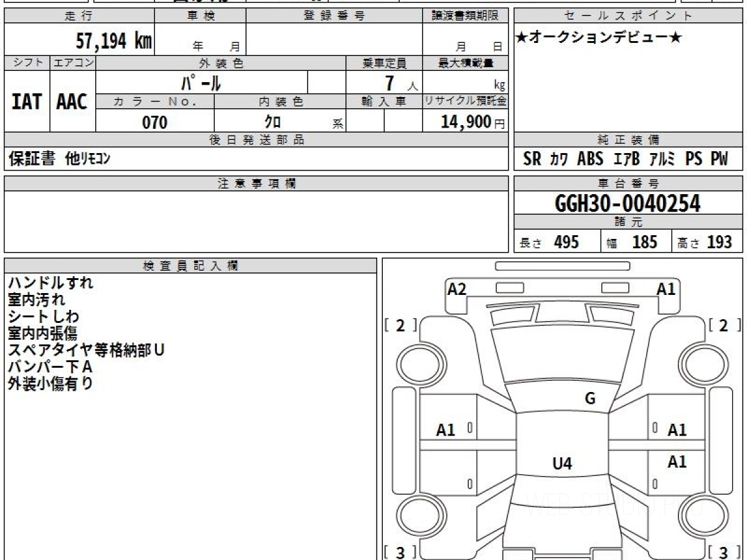The width and height of the screenshot is (747, 560).
Task: Select the PW equipment code
Action: [x=719, y=159]
